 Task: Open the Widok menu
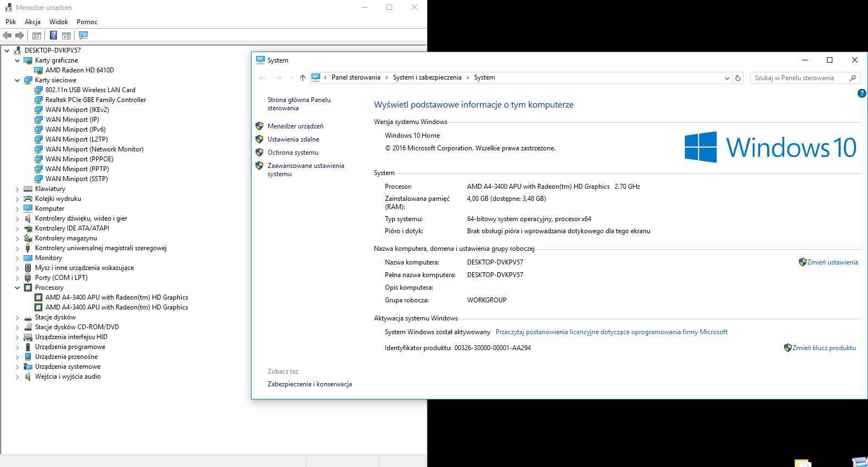pos(59,22)
